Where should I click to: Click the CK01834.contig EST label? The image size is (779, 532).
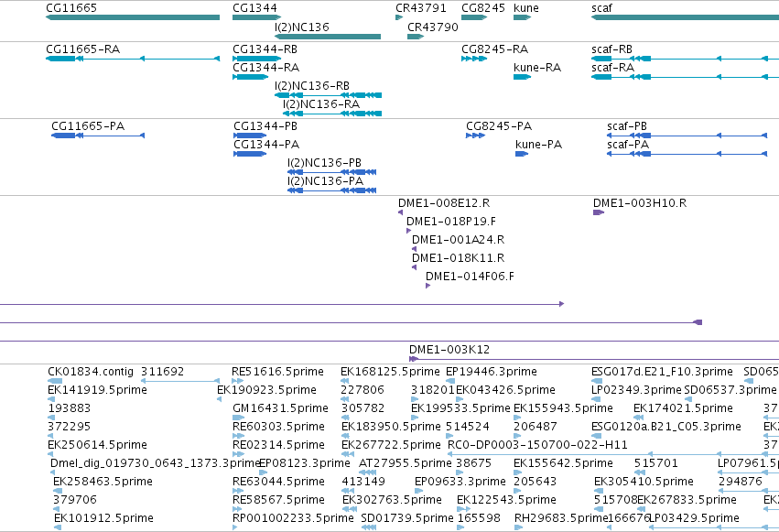(x=91, y=372)
